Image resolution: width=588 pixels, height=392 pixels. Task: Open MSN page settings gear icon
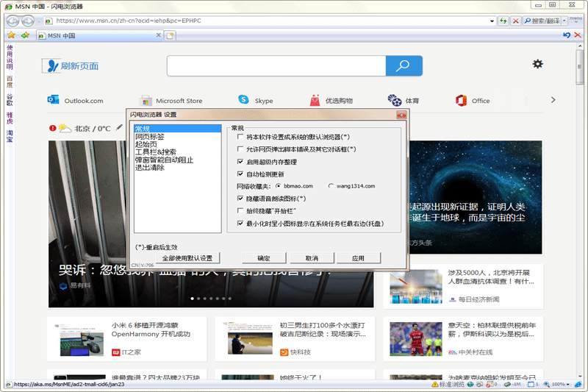[x=538, y=64]
